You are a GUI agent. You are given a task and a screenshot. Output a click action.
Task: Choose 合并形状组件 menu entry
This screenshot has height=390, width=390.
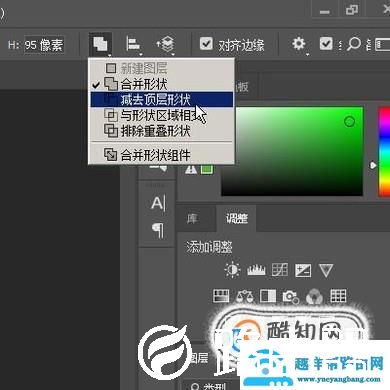coord(162,155)
